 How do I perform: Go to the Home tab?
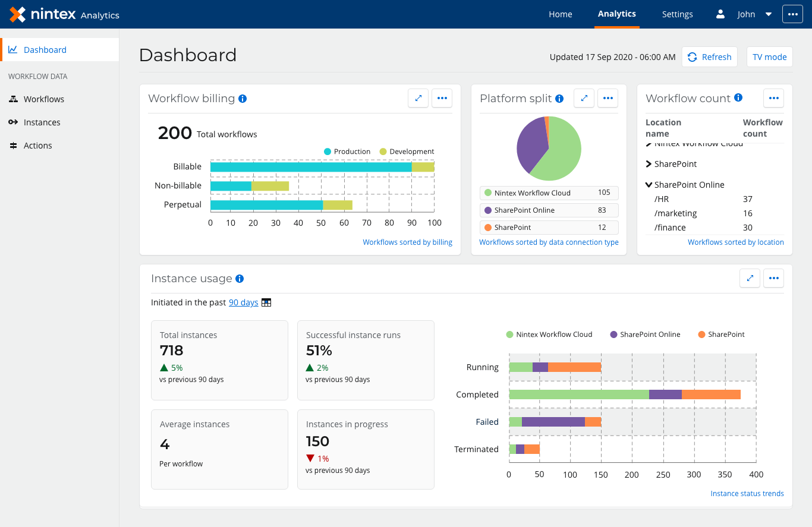pos(561,14)
